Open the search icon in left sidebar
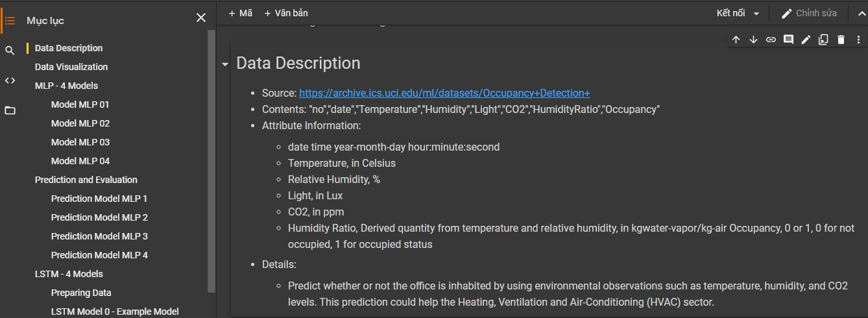This screenshot has height=318, width=868. [x=10, y=51]
